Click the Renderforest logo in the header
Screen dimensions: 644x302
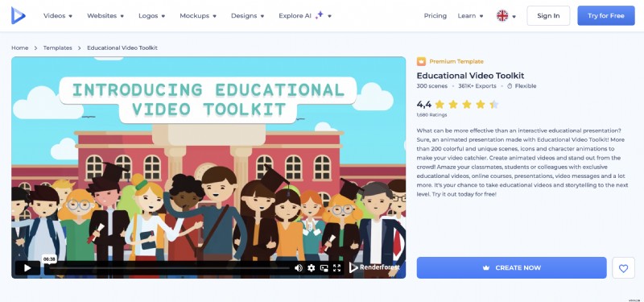coord(18,15)
